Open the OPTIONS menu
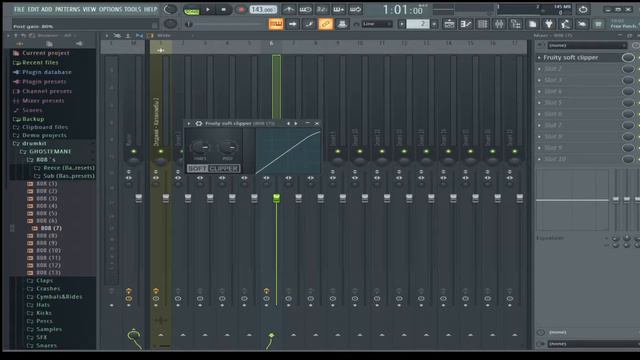The height and width of the screenshot is (360, 640). tap(110, 9)
